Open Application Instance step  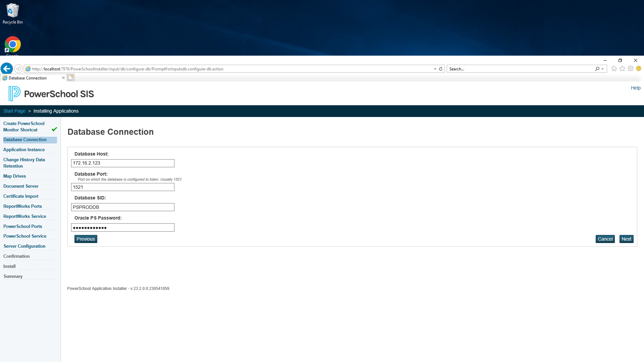click(x=24, y=150)
